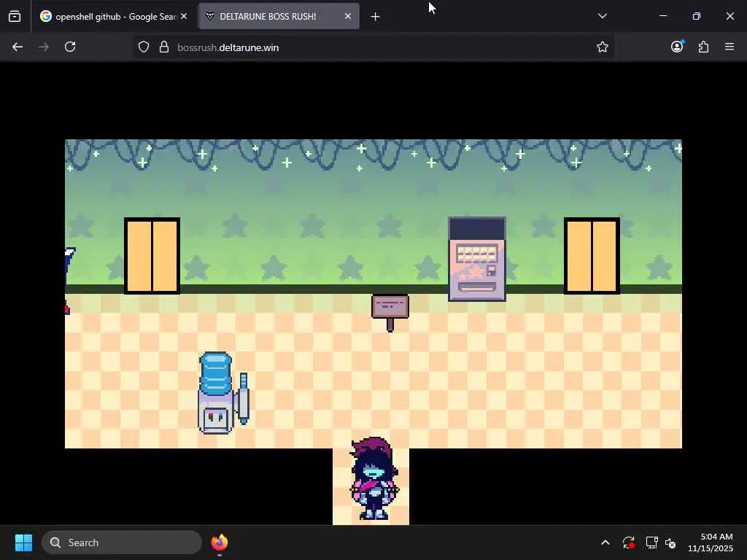Click the right yellow elevator door

[x=592, y=256]
